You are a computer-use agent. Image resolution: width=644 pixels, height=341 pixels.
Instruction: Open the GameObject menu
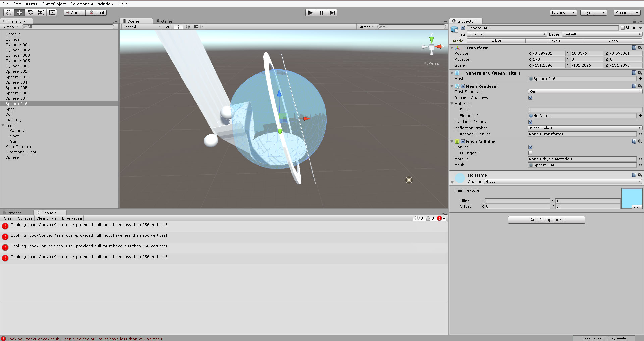coord(53,4)
